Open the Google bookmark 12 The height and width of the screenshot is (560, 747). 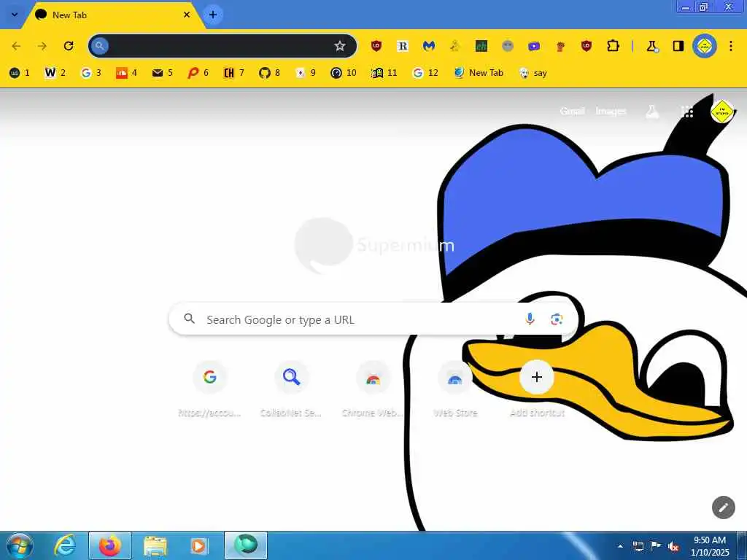tap(425, 73)
